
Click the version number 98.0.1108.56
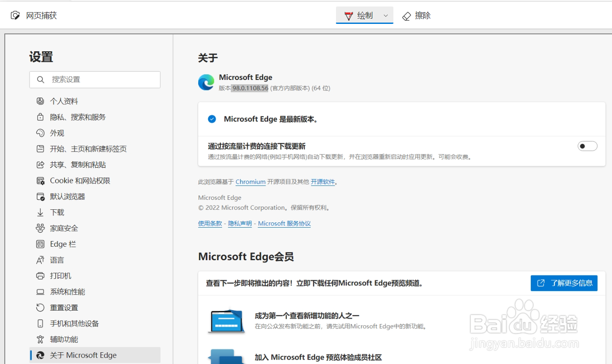point(250,88)
